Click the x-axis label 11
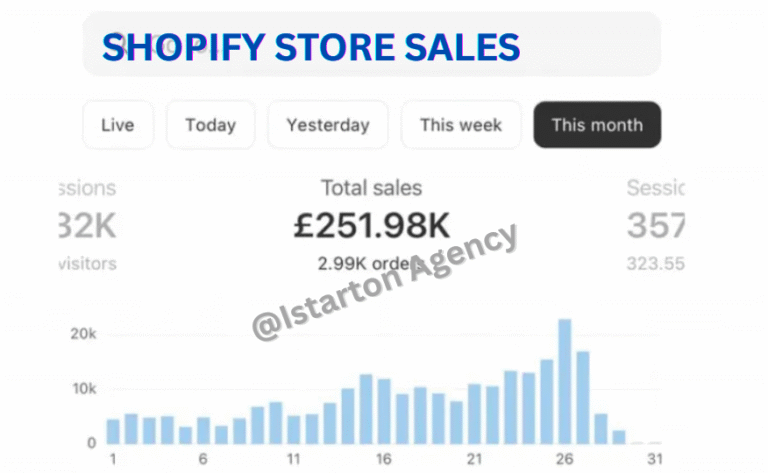This screenshot has width=768, height=473. tap(293, 459)
